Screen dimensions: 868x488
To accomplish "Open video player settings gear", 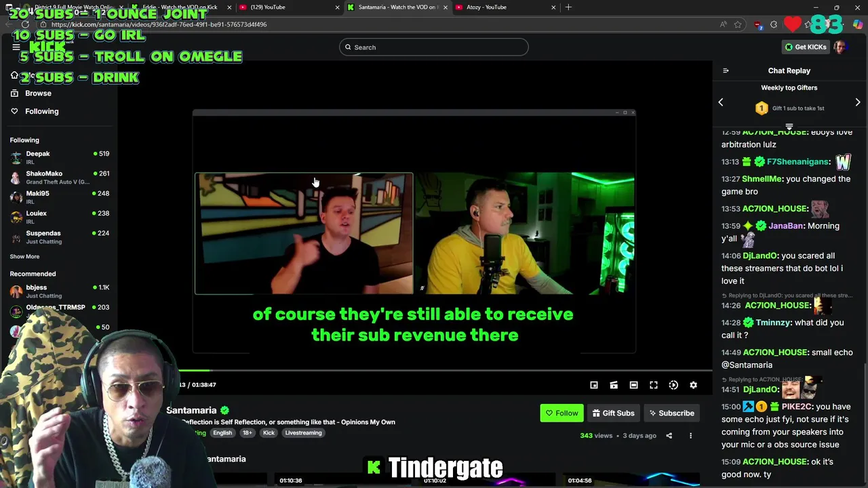I will [x=693, y=385].
